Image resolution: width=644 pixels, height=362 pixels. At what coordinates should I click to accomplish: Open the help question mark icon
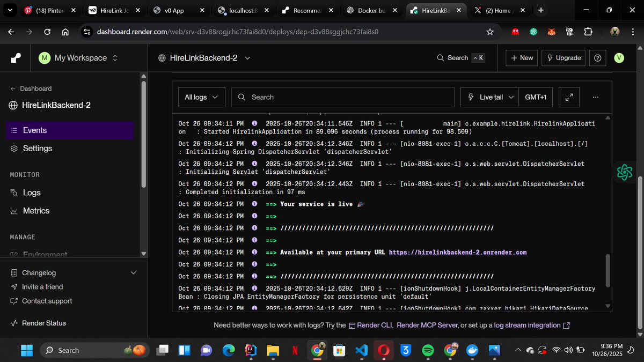click(x=597, y=58)
